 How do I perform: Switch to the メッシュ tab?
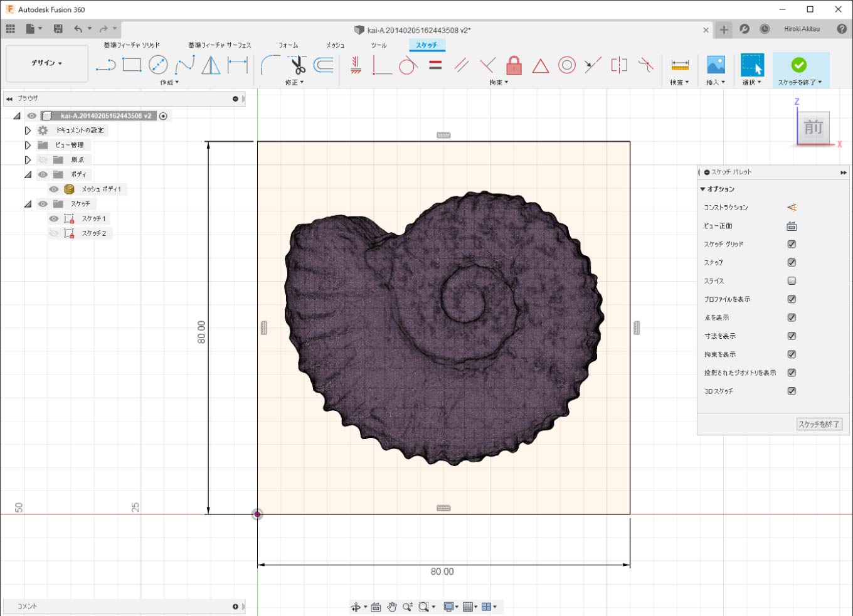pyautogui.click(x=335, y=45)
